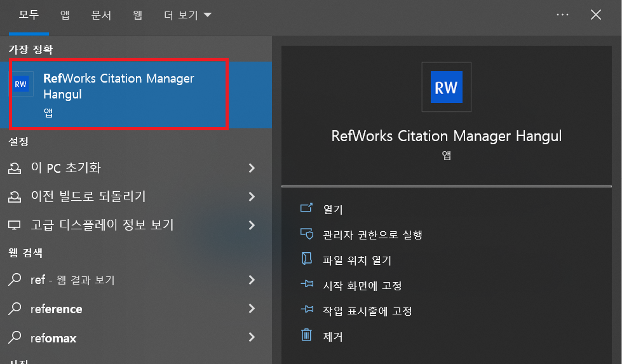The width and height of the screenshot is (622, 364).
Task: Expand the 이 PC 초기화 chevron arrow
Action: [252, 168]
